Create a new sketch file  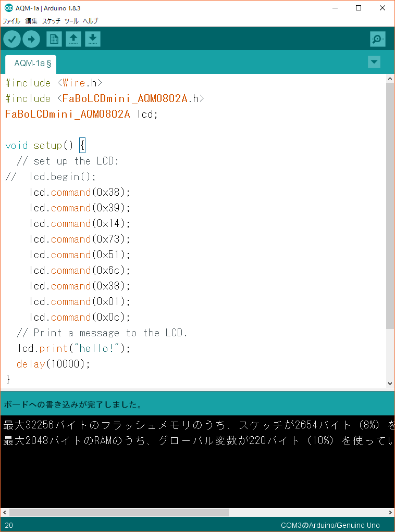point(54,39)
